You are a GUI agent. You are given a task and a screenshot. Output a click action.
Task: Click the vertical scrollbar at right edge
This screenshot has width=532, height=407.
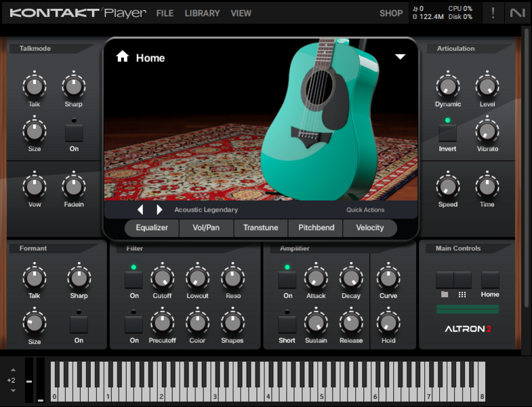coord(526,136)
